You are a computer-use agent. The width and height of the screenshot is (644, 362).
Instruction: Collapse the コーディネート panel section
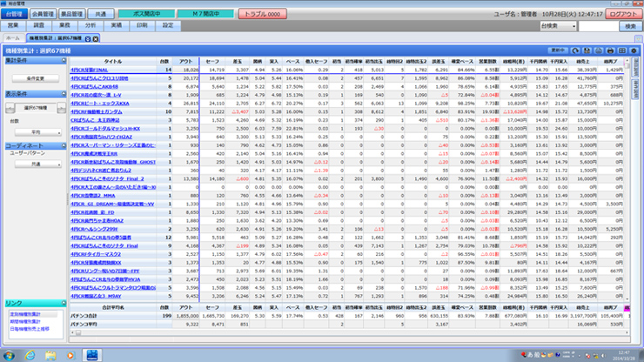64,146
